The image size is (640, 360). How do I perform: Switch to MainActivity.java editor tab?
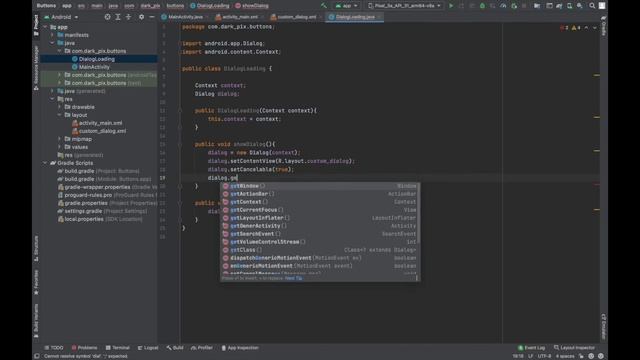tap(185, 17)
